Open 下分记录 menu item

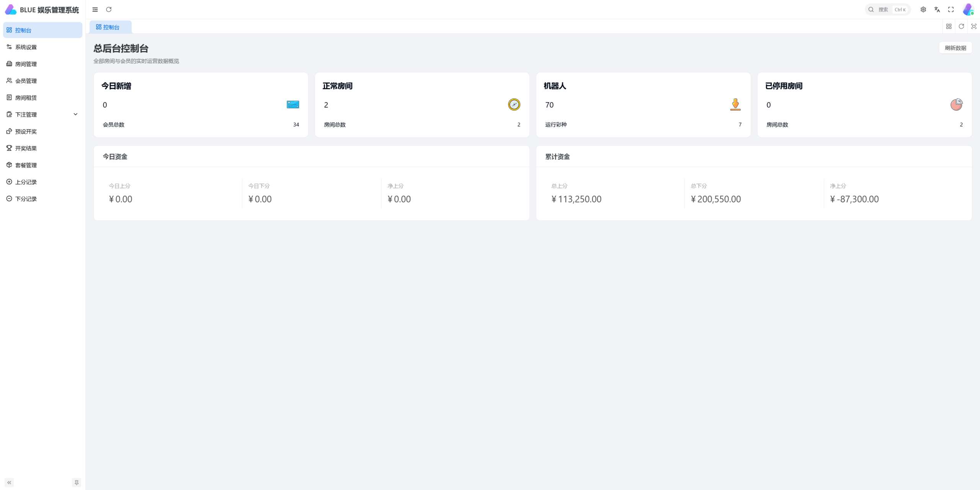[42, 199]
